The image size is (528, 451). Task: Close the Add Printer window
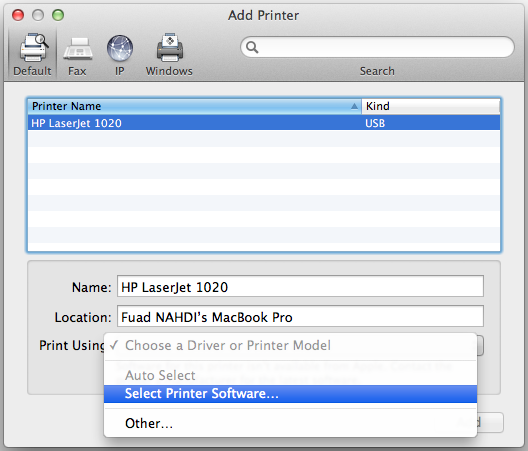pyautogui.click(x=18, y=15)
